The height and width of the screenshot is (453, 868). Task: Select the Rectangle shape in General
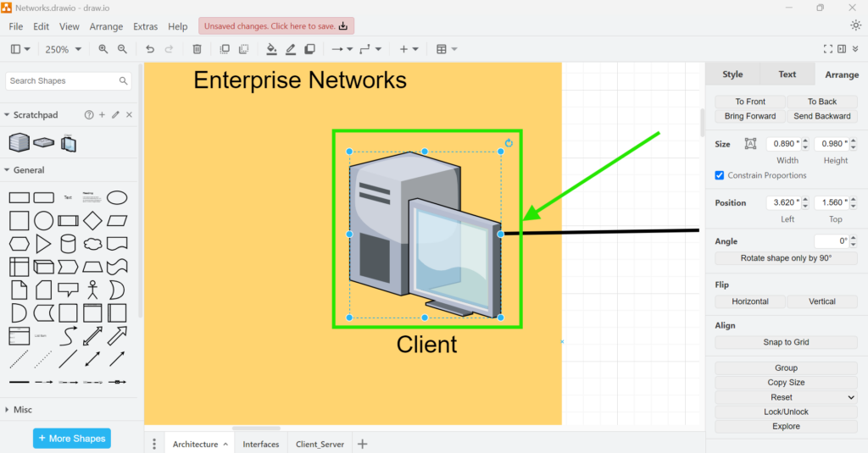19,197
